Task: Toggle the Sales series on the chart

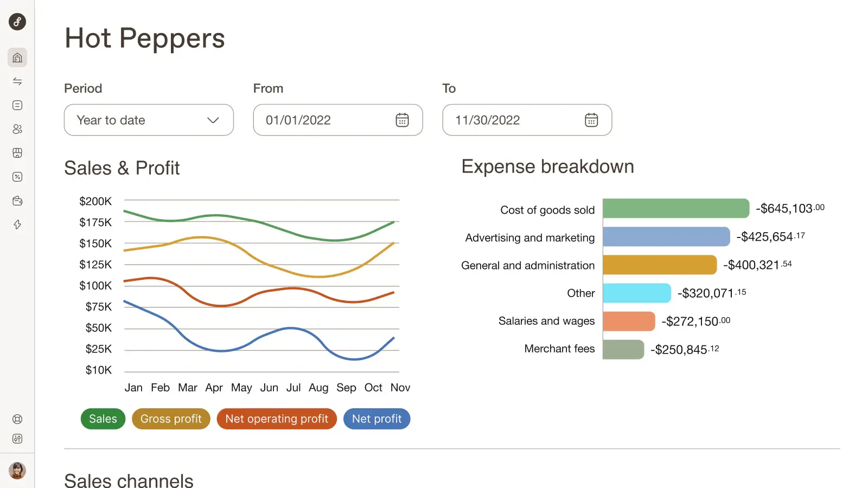Action: (103, 419)
